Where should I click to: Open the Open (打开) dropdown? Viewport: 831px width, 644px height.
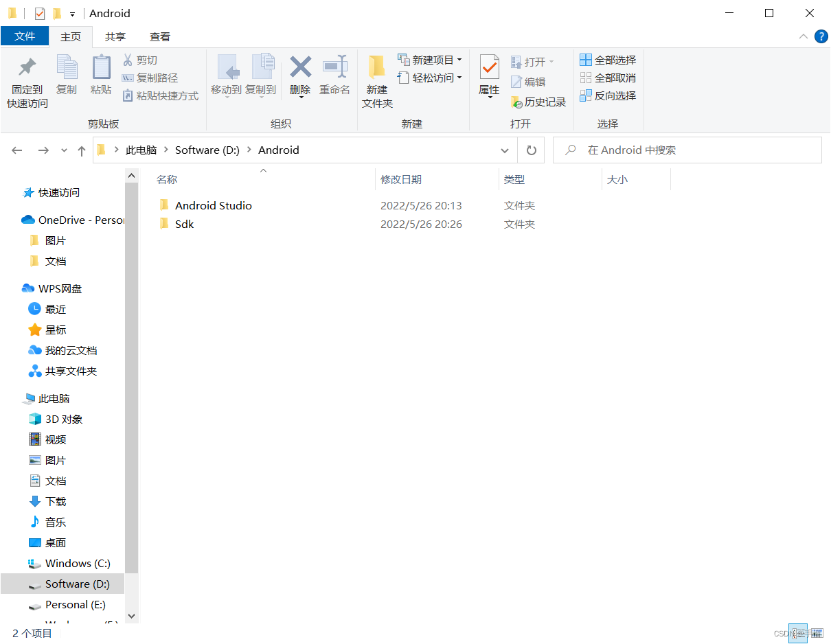click(532, 62)
